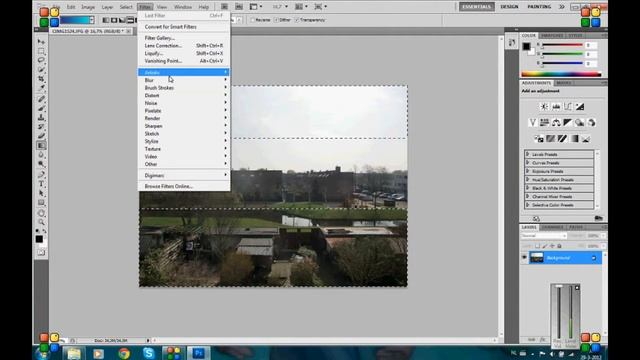This screenshot has height=360, width=640.
Task: Click the Essentials workspace button
Action: (476, 7)
